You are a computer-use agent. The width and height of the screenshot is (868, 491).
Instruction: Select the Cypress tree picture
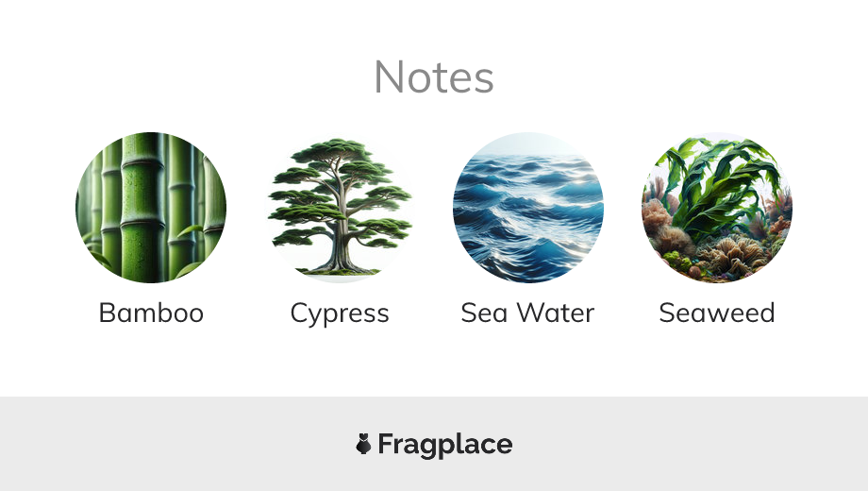pyautogui.click(x=340, y=208)
